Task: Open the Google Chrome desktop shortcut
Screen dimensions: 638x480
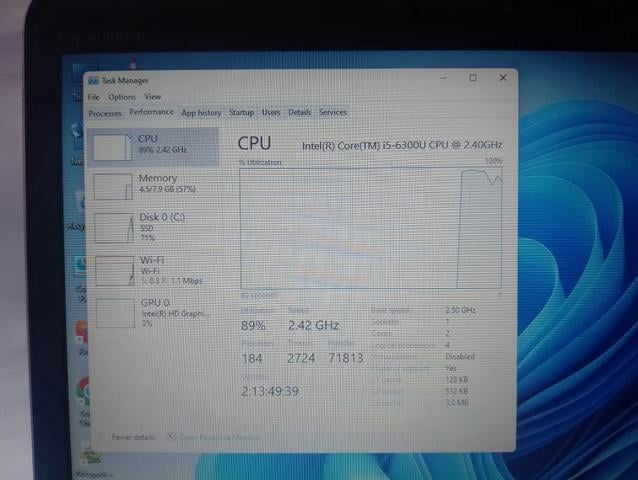Action: [x=83, y=390]
